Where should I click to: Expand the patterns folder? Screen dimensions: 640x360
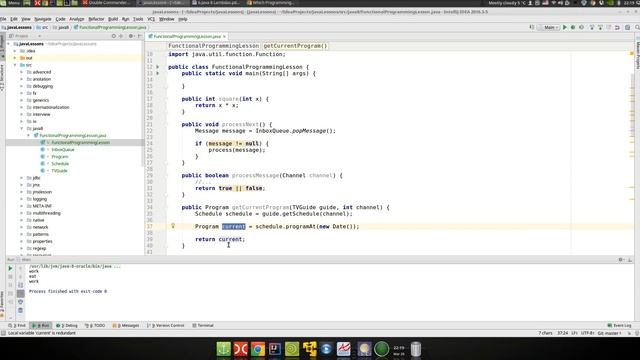click(x=22, y=234)
